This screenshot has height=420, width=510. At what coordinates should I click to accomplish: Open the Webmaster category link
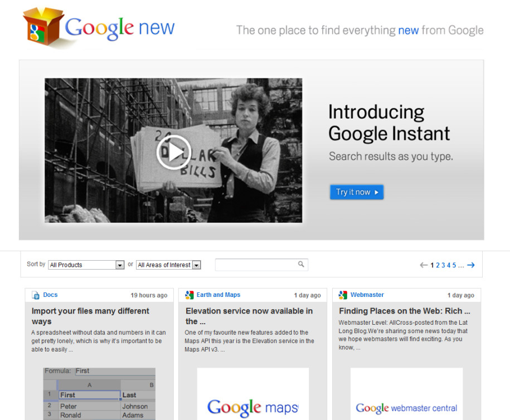tap(367, 295)
